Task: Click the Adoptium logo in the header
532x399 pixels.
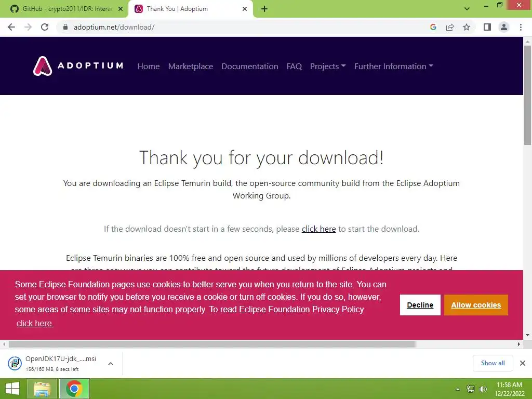Action: (x=78, y=66)
